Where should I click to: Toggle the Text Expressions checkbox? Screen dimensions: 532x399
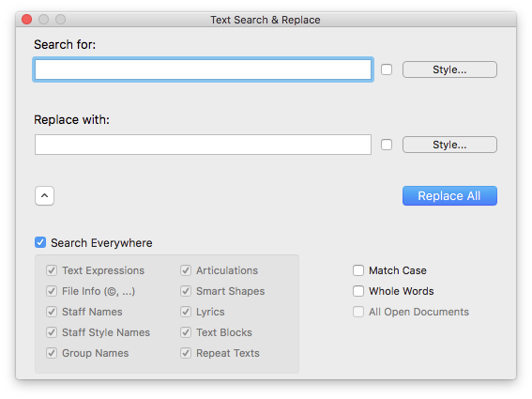pos(52,270)
